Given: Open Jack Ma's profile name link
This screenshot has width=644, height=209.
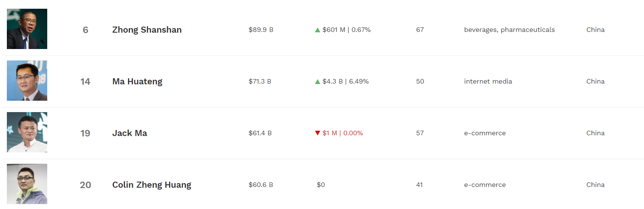Looking at the screenshot, I should pos(129,133).
